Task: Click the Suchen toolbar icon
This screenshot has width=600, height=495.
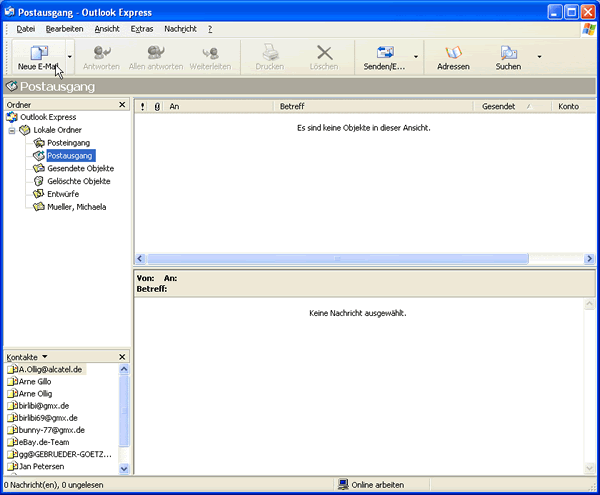Action: click(508, 56)
